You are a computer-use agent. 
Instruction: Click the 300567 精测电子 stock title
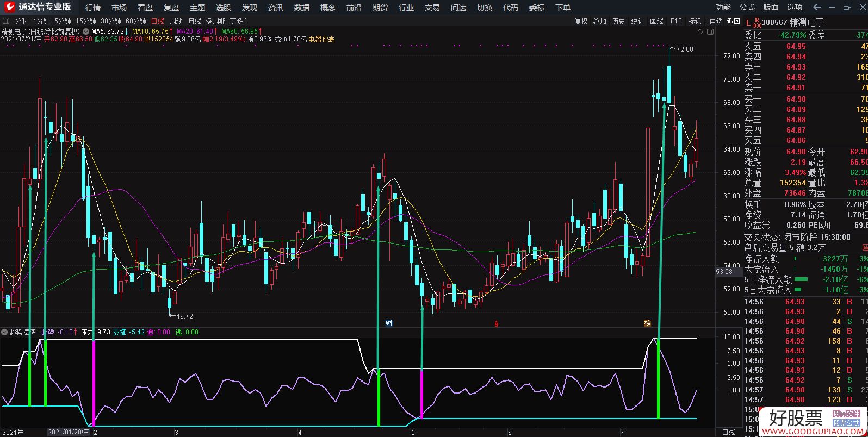[x=793, y=22]
